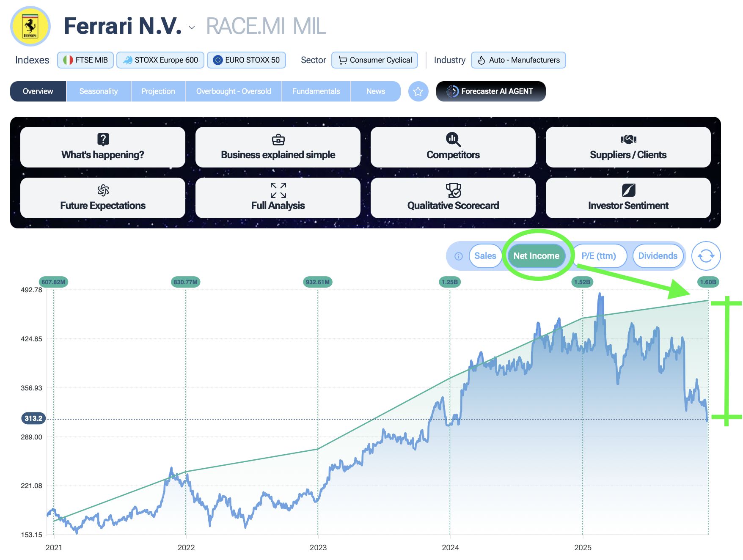Open the Investor Sentiment card
This screenshot has height=560, width=743.
point(628,198)
